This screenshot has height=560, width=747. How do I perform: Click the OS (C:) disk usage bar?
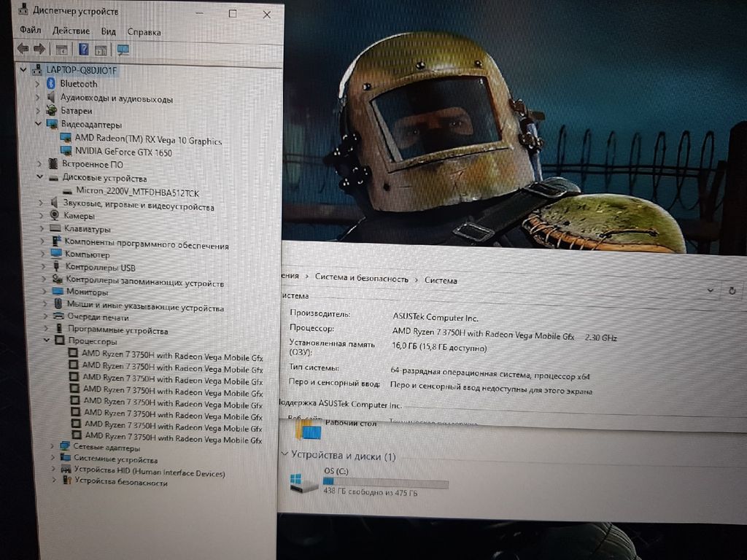385,483
